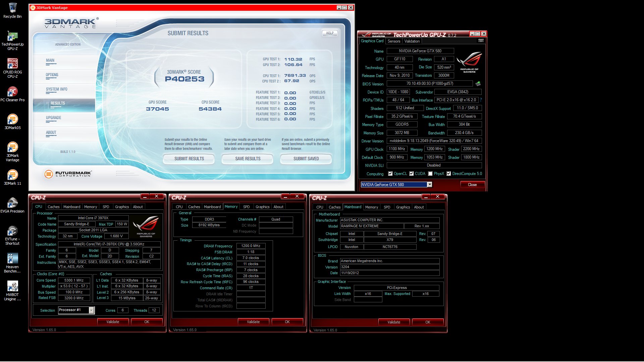Click the Futuremark Corporation logo
This screenshot has height=362, width=644.
[x=68, y=174]
